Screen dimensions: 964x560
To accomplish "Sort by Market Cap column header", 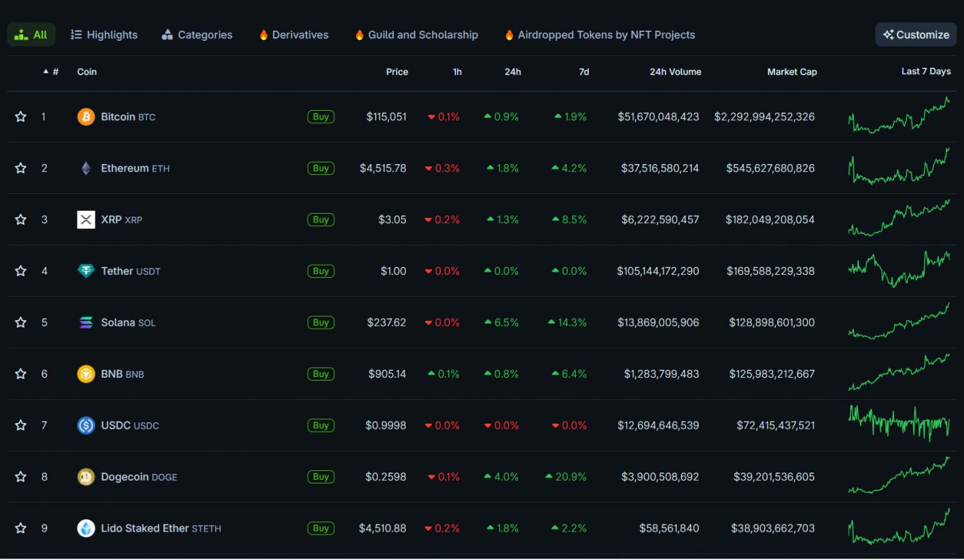I will (792, 71).
